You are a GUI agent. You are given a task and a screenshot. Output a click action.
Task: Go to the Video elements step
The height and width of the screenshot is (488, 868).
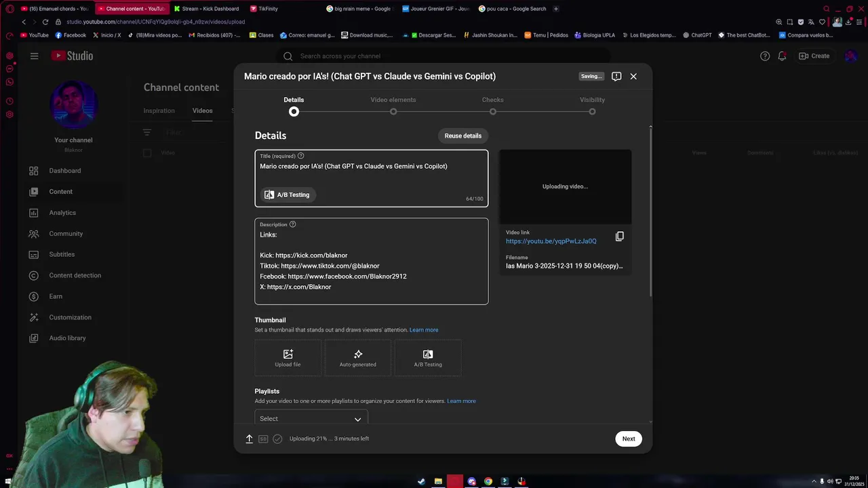(x=393, y=104)
